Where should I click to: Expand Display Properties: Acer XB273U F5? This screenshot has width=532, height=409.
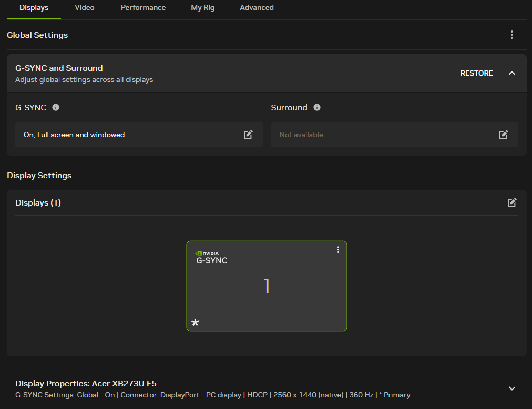coord(511,388)
